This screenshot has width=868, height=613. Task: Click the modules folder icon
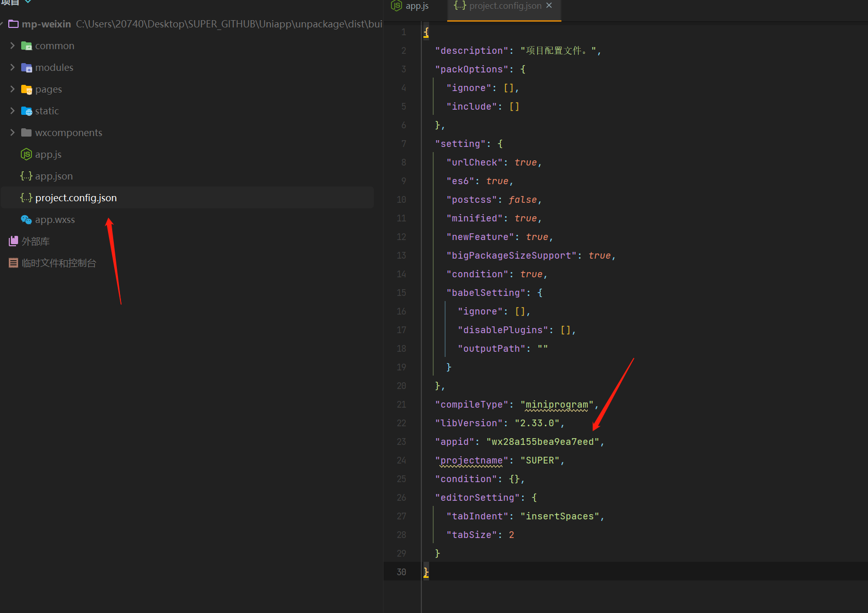pyautogui.click(x=26, y=67)
